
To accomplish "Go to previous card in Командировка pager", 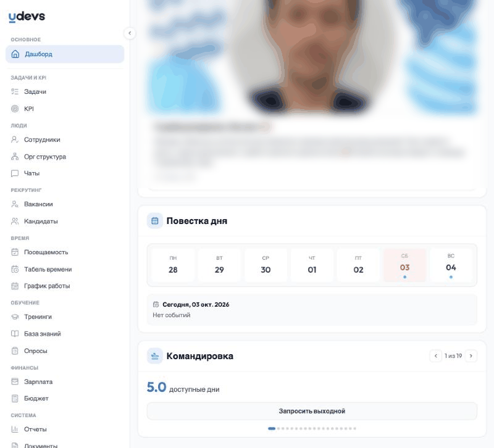I will point(436,356).
